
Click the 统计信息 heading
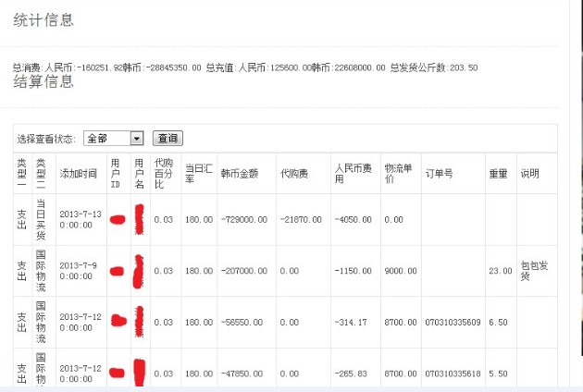coord(43,19)
